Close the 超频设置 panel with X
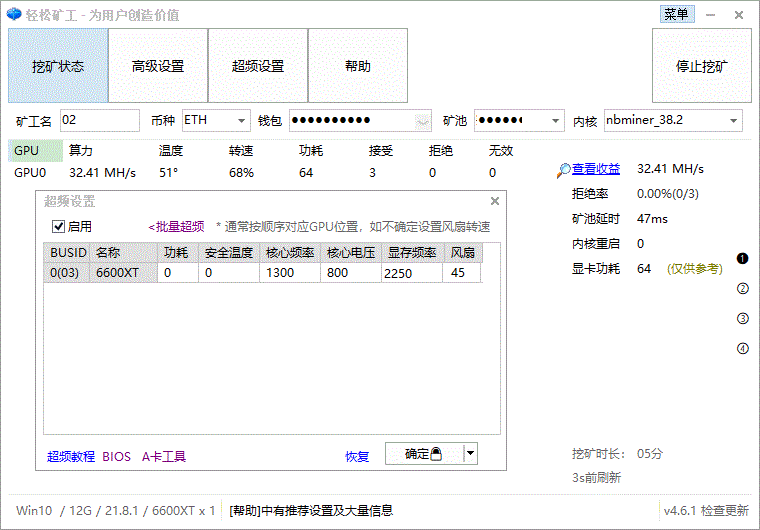This screenshot has height=530, width=760. pos(494,201)
